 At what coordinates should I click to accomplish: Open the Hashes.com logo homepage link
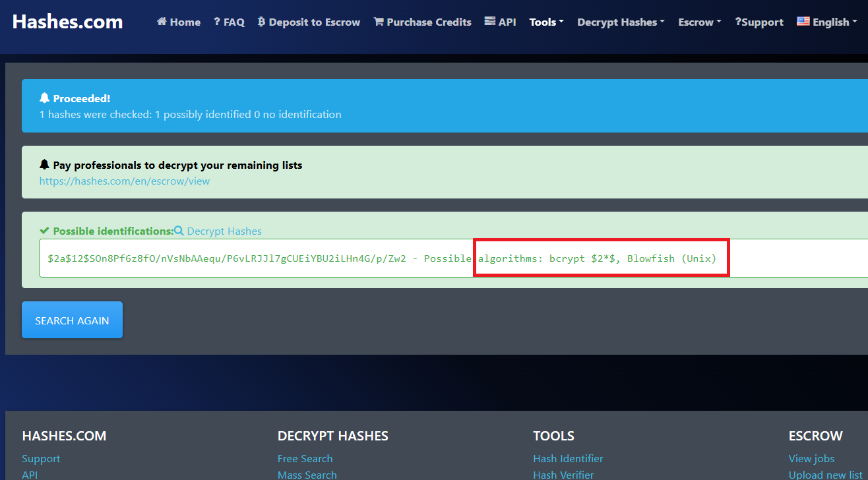(67, 22)
